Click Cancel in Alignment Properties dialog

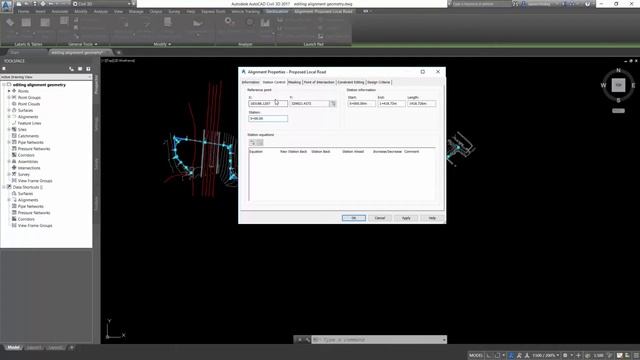point(380,218)
